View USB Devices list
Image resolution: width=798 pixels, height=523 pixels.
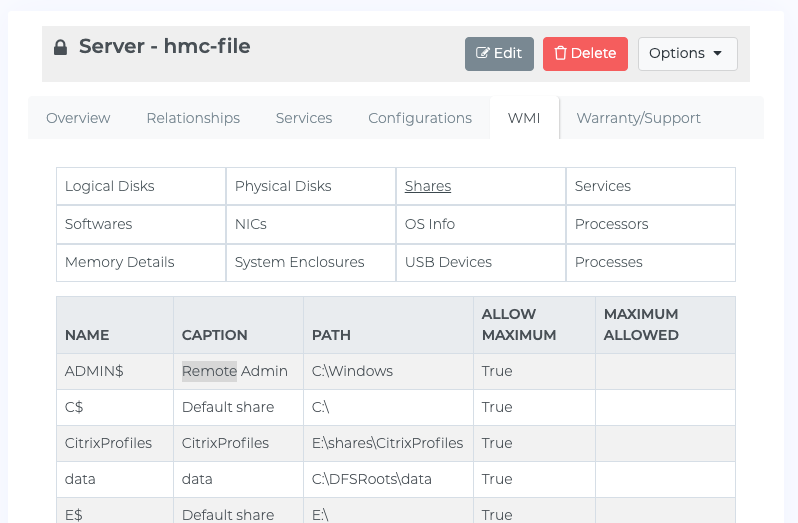point(448,263)
